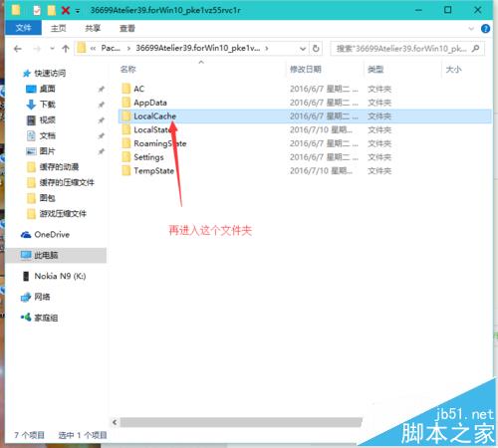Open recent locations dropdown arrow
498x448 pixels.
(52, 49)
